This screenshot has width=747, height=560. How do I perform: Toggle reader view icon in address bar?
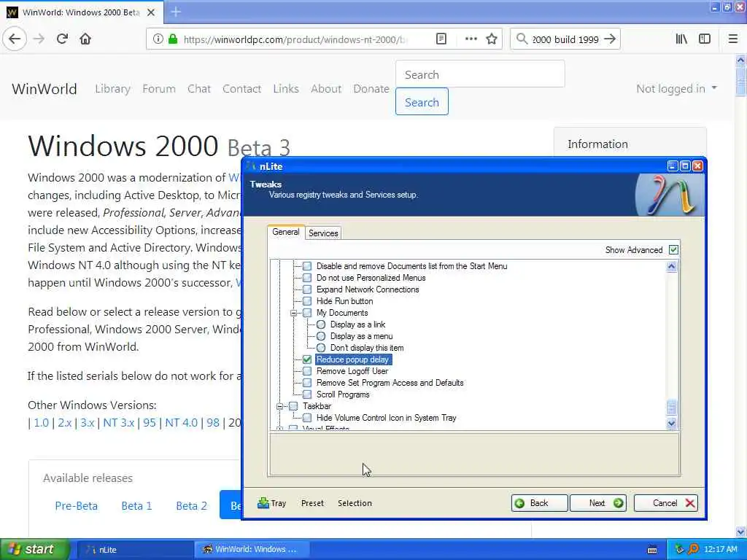(x=441, y=39)
